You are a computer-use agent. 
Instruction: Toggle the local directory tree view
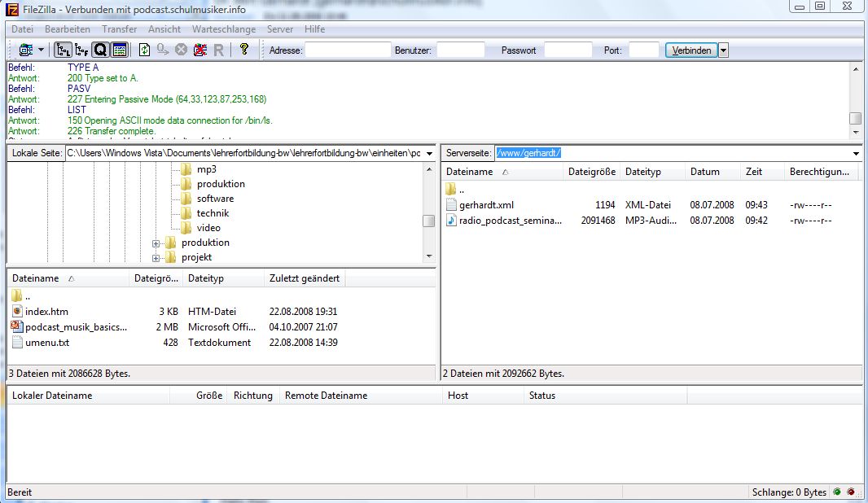pos(63,50)
